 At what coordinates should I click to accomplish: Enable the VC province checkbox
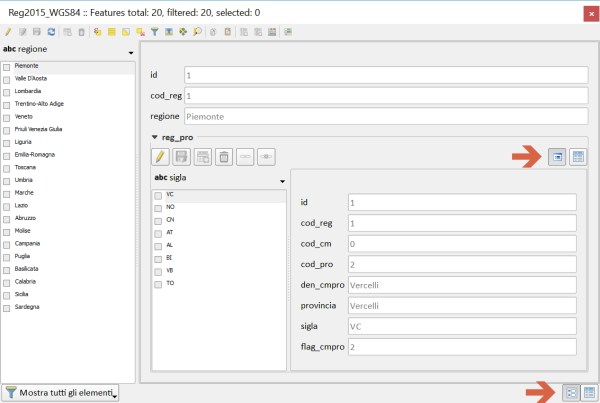pyautogui.click(x=157, y=193)
